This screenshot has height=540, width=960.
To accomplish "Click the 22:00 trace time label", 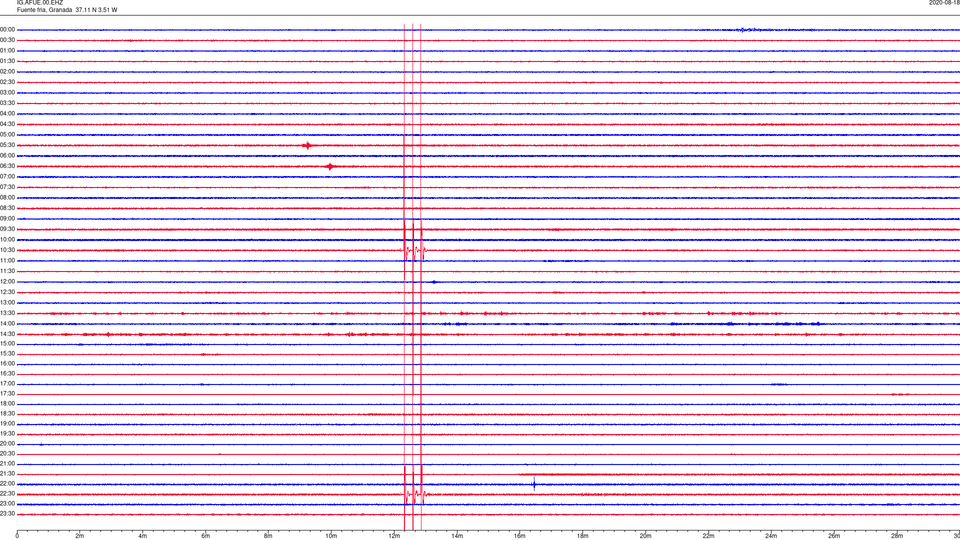I will 7,484.
